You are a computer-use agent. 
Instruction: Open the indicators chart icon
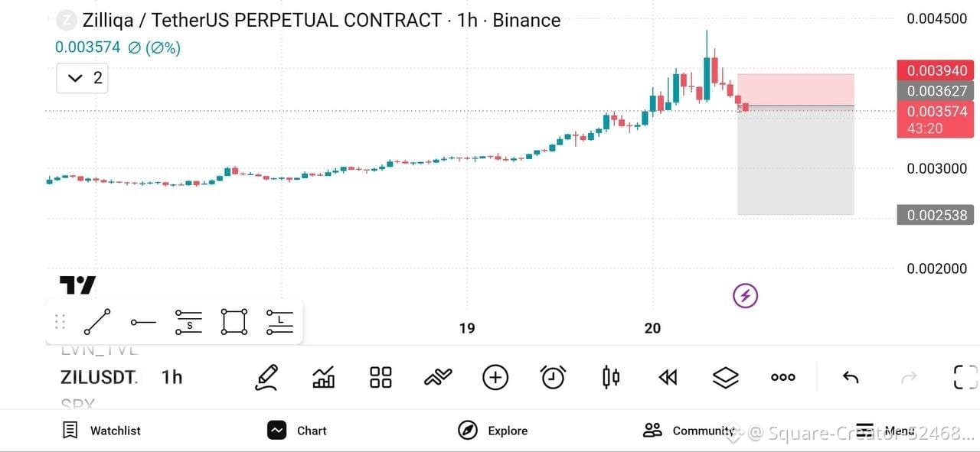coord(324,377)
